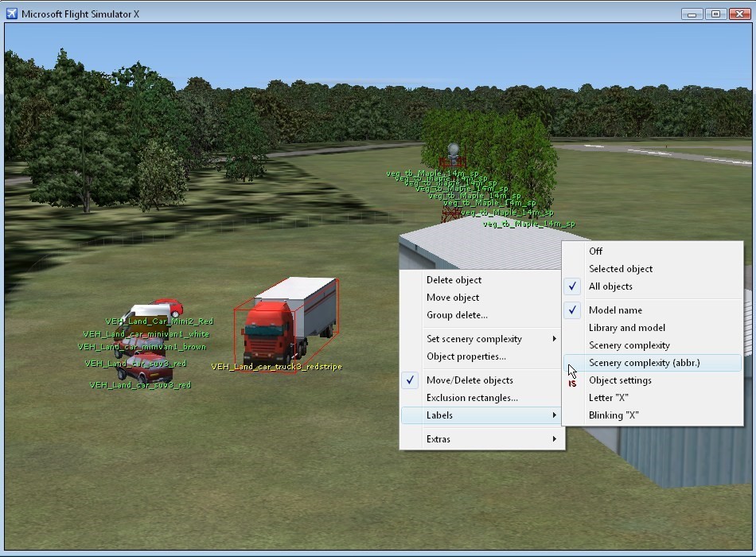Screen dimensions: 756x557
Task: Click the VEH_Land_car_truck3_redstripe label text
Action: pos(276,367)
